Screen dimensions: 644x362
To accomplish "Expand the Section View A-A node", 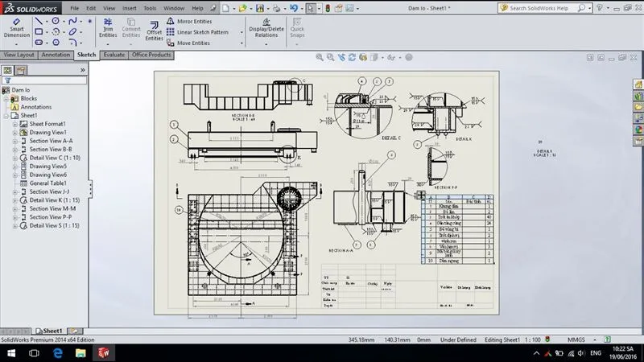I will (14, 140).
